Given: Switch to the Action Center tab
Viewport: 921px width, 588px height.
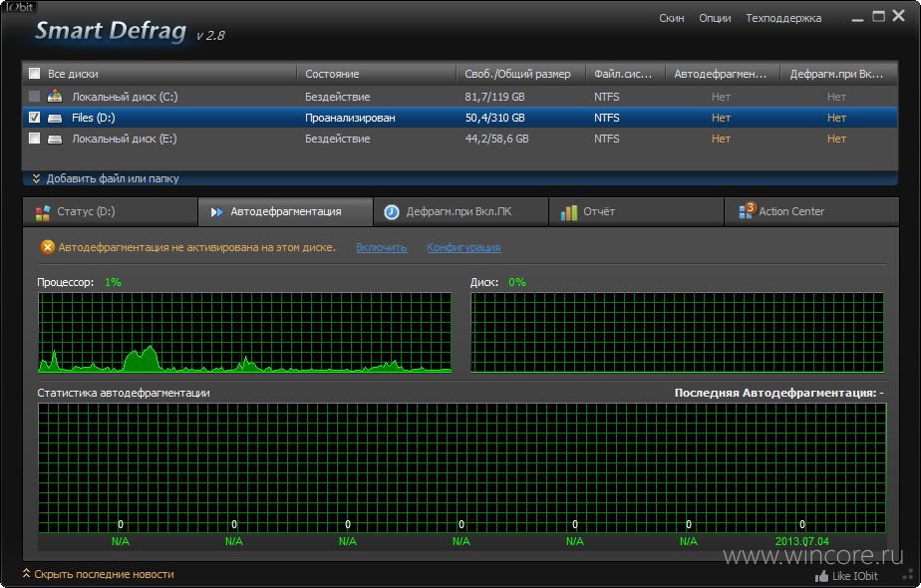Looking at the screenshot, I should pyautogui.click(x=811, y=212).
